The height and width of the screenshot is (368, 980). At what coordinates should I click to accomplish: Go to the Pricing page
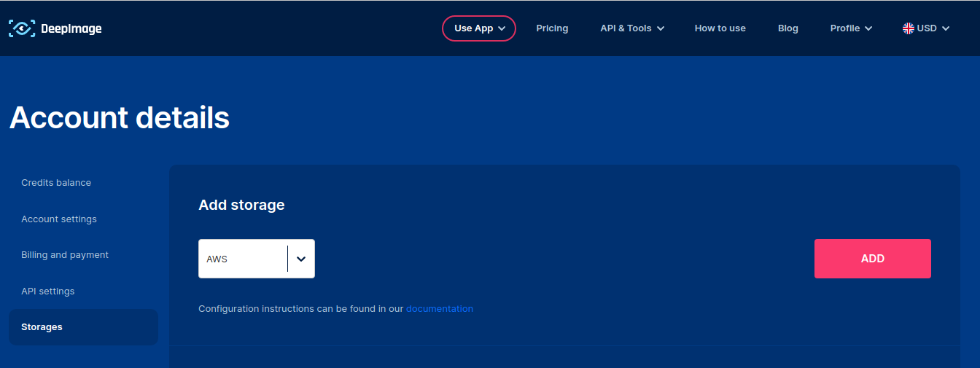[x=552, y=28]
